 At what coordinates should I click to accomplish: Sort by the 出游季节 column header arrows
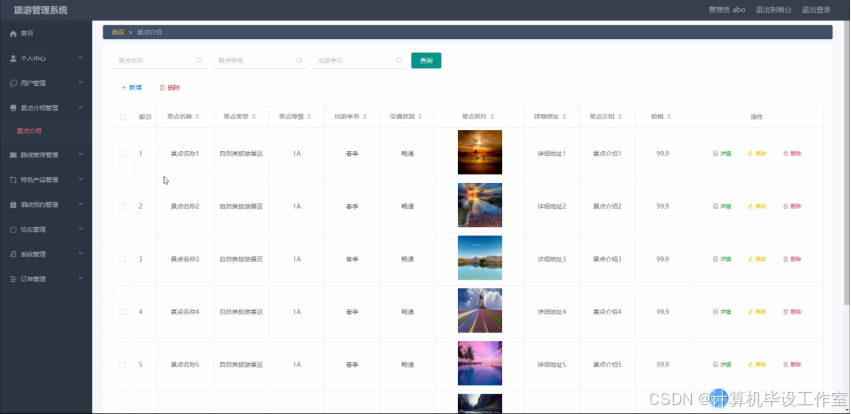coord(365,117)
